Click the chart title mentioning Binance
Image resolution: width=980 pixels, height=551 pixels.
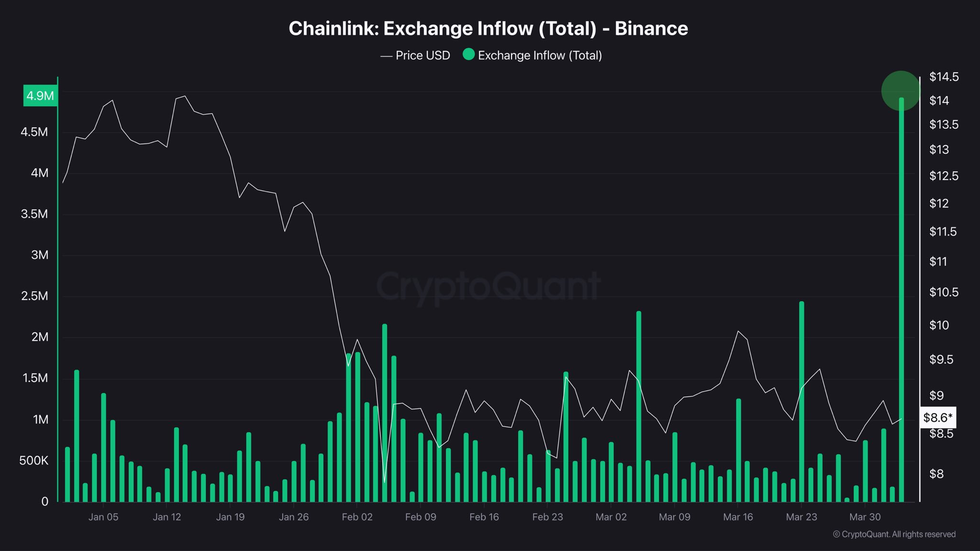point(488,29)
